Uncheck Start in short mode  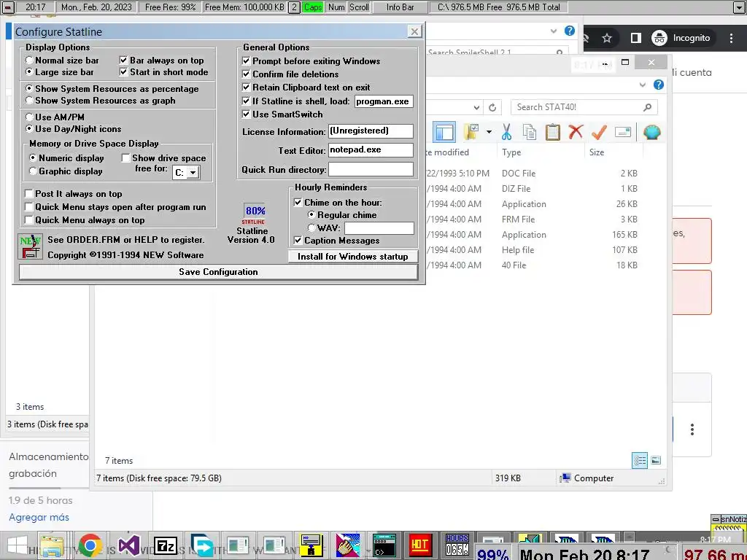164,72
